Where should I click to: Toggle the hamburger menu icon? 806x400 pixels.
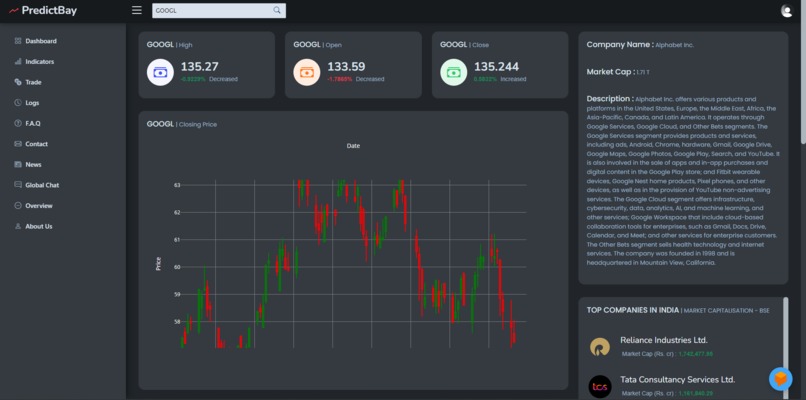click(x=137, y=10)
